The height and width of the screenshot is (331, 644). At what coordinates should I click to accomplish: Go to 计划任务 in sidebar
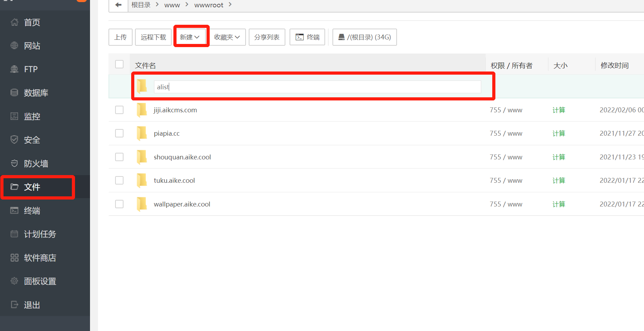coord(40,234)
